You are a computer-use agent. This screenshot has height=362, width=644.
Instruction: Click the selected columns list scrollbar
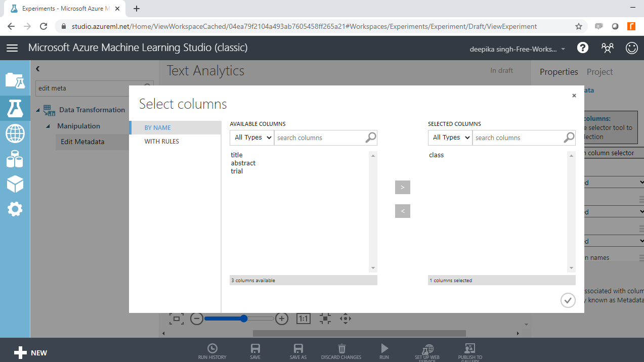point(572,212)
